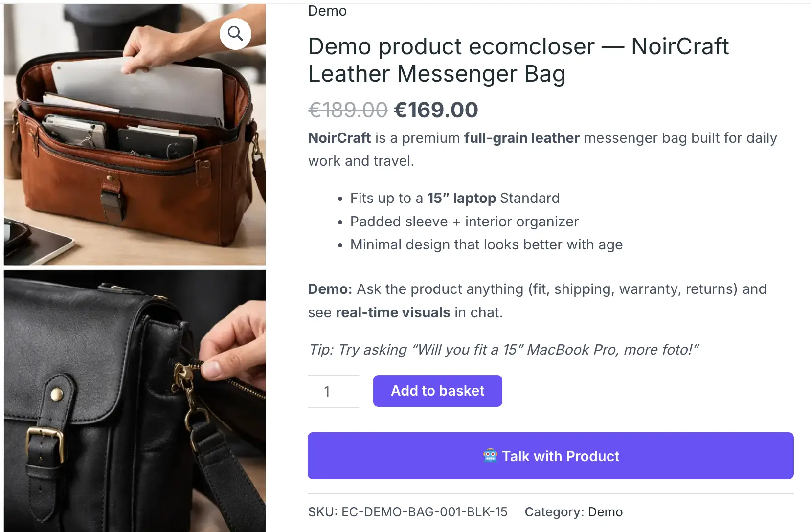Image resolution: width=811 pixels, height=532 pixels.
Task: Click the €169.00 sale price
Action: (436, 110)
